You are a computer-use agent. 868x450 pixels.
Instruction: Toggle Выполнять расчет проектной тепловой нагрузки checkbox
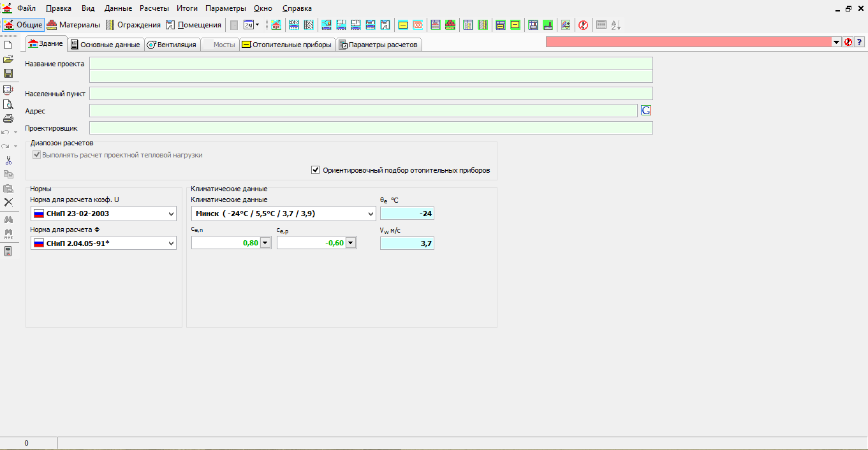point(37,155)
